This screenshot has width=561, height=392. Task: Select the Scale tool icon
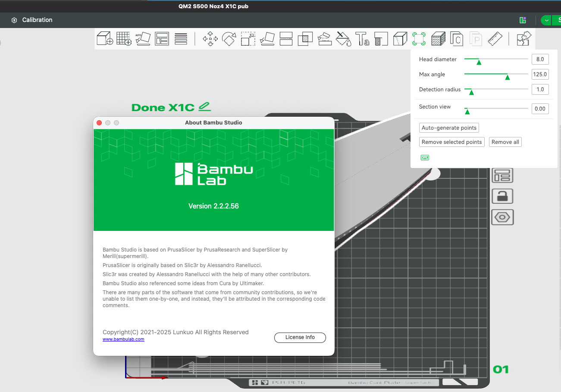pyautogui.click(x=248, y=39)
